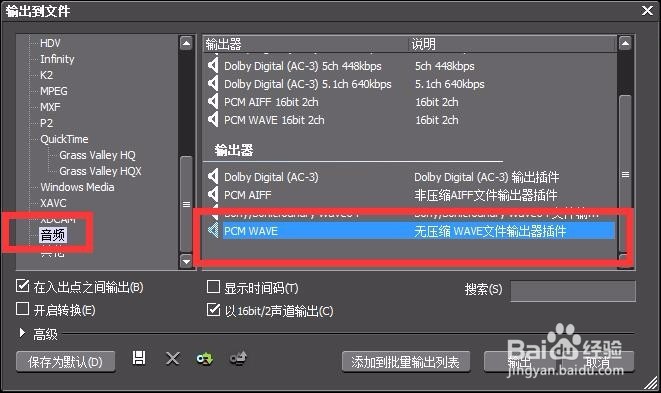Click exporter list scroll up arrow

625,43
